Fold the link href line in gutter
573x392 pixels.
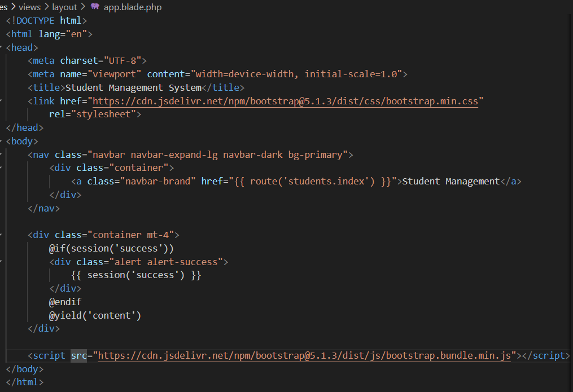pyautogui.click(x=1, y=101)
